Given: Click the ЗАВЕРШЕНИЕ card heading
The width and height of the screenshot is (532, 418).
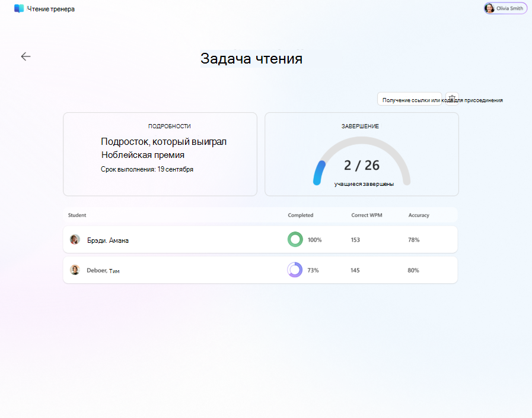Looking at the screenshot, I should [360, 126].
